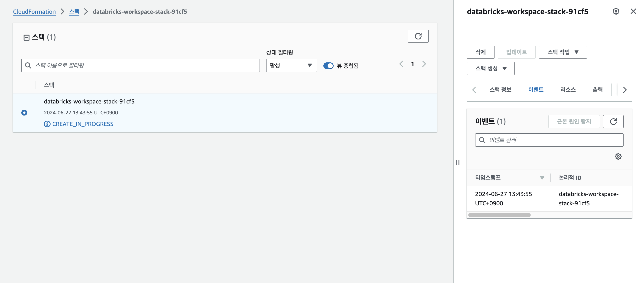Image resolution: width=644 pixels, height=283 pixels.
Task: Click the 근본 원인 탐지 button
Action: [x=574, y=122]
